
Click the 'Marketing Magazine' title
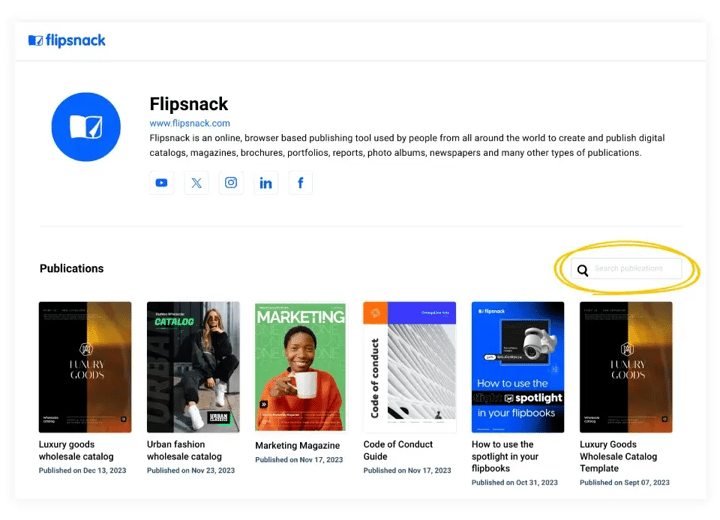point(298,445)
